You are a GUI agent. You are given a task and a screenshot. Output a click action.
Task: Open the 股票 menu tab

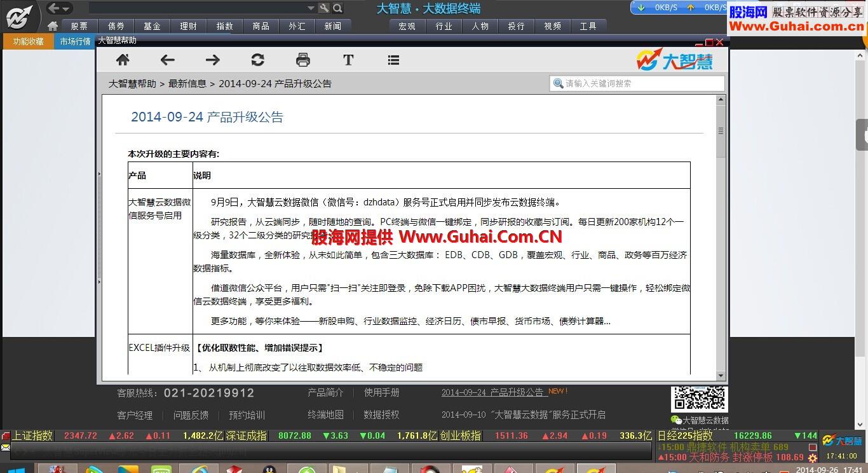coord(79,26)
